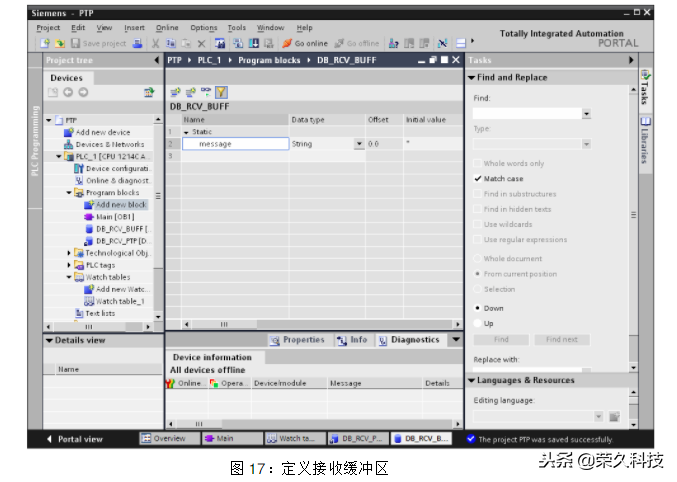Image resolution: width=677 pixels, height=482 pixels.
Task: Click the Find text input field
Action: click(528, 114)
